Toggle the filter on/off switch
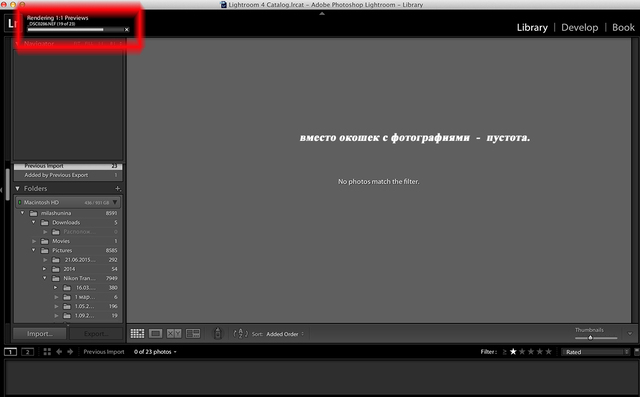Screen dimensions: 640x397 tap(637, 352)
